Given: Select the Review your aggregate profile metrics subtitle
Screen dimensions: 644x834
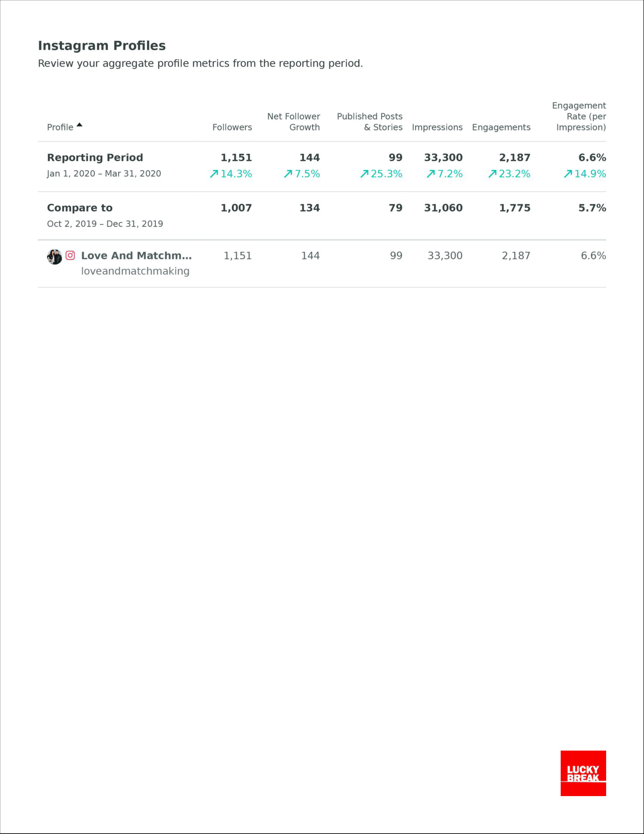Looking at the screenshot, I should pos(200,63).
